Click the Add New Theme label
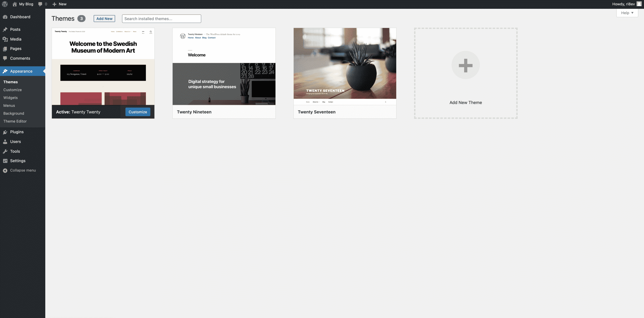 [x=466, y=103]
